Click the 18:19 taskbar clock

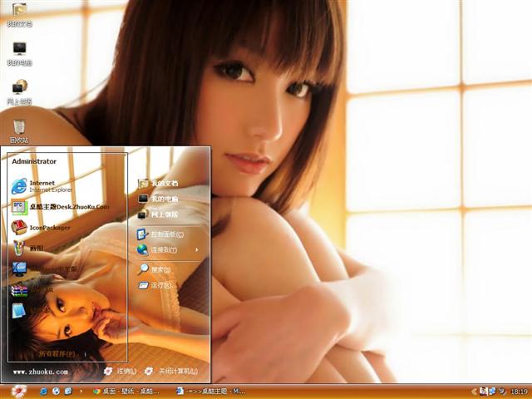coord(519,392)
